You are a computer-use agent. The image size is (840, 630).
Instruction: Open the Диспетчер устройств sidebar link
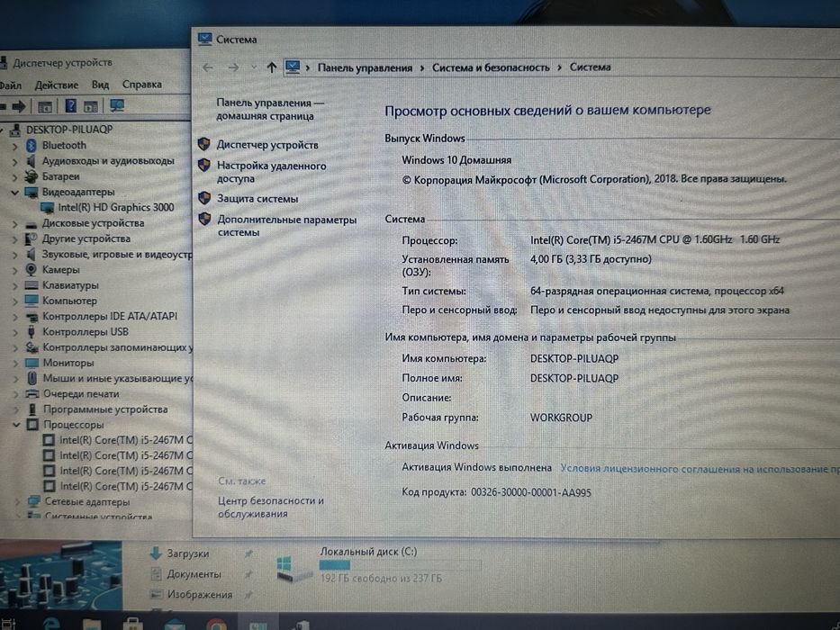click(267, 145)
